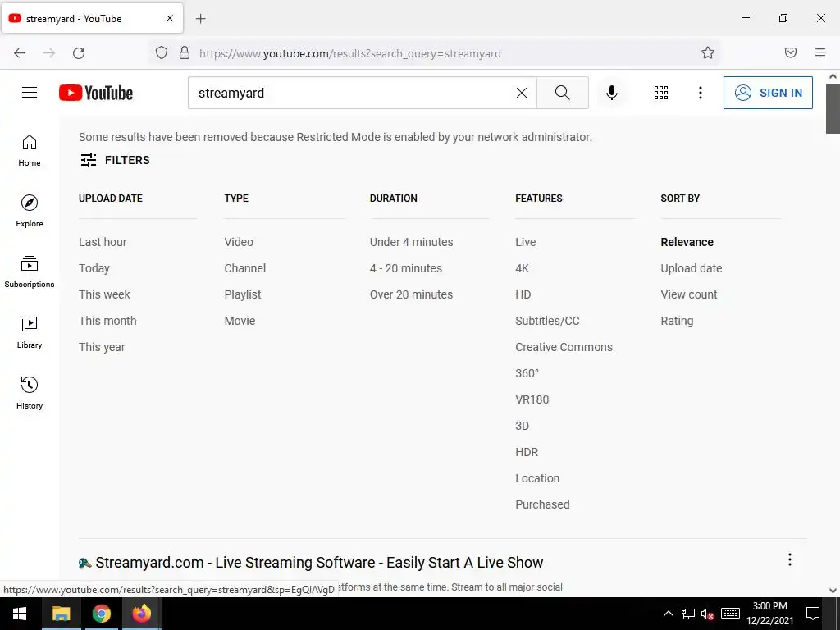Filter type to Movie
840x630 pixels.
(x=240, y=321)
